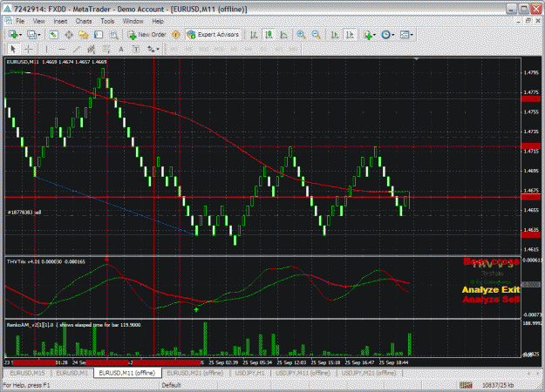Screen dimensions: 545x392
Task: Toggle the Expert Advisors button
Action: pos(213,35)
